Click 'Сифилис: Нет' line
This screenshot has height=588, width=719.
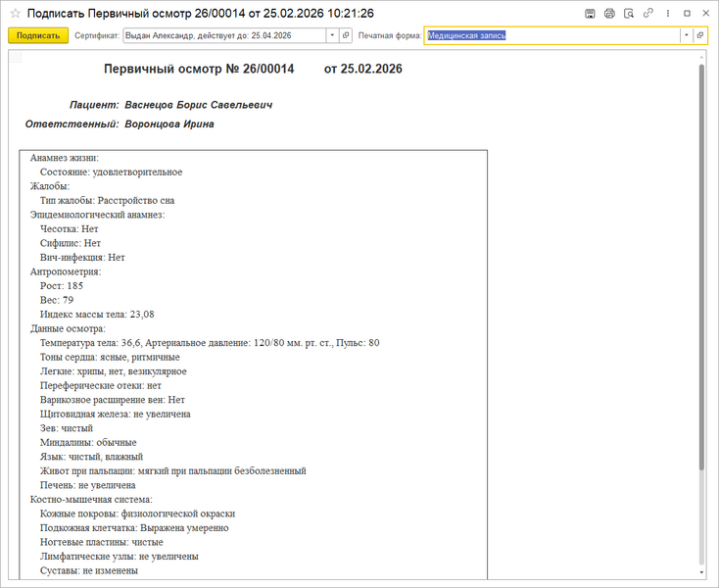pos(71,243)
